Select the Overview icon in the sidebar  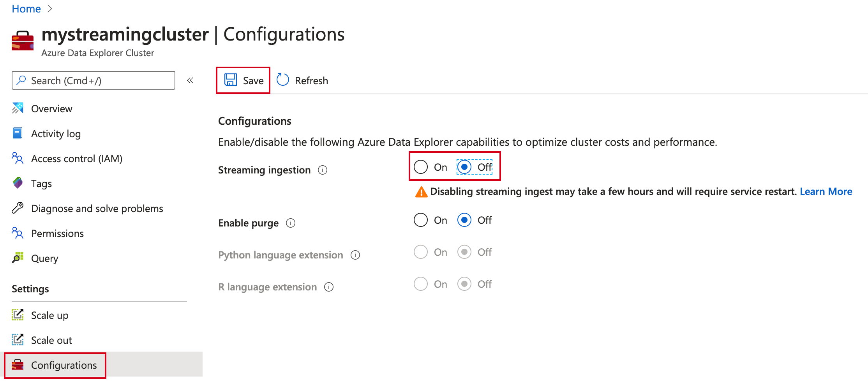[x=18, y=108]
